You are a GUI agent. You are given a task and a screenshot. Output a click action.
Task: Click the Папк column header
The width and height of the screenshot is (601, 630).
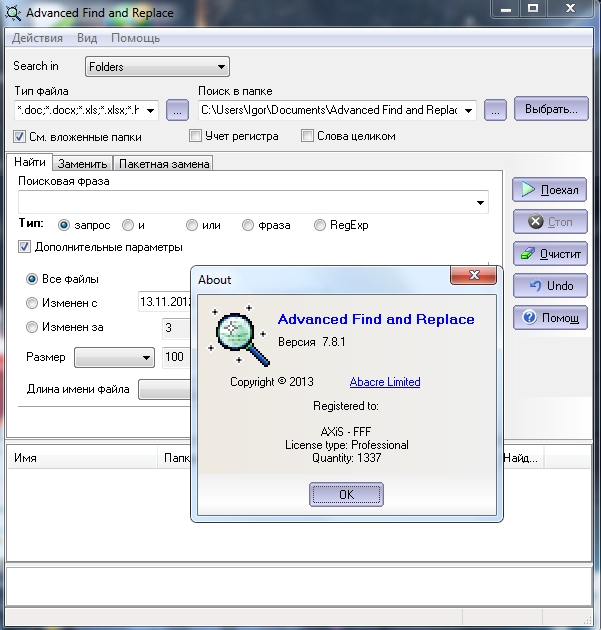coord(174,458)
